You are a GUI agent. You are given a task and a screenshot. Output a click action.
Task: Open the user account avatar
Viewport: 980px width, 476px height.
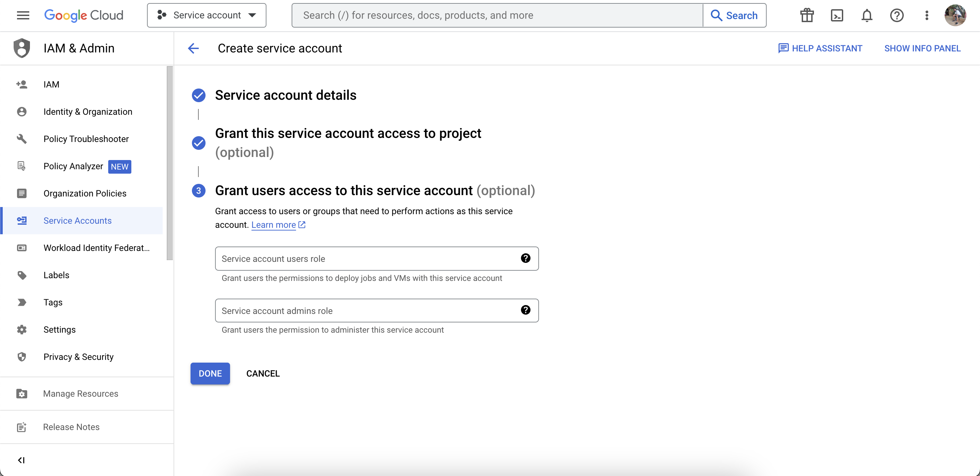(x=955, y=15)
